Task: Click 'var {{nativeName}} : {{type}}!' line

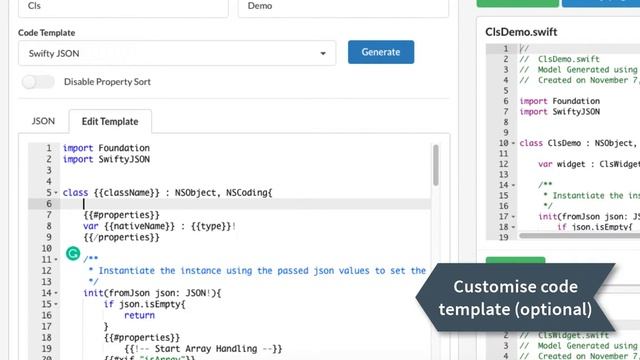Action: 160,226
